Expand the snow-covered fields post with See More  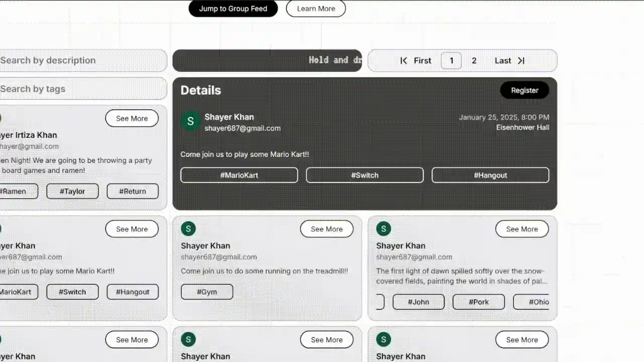[522, 229]
